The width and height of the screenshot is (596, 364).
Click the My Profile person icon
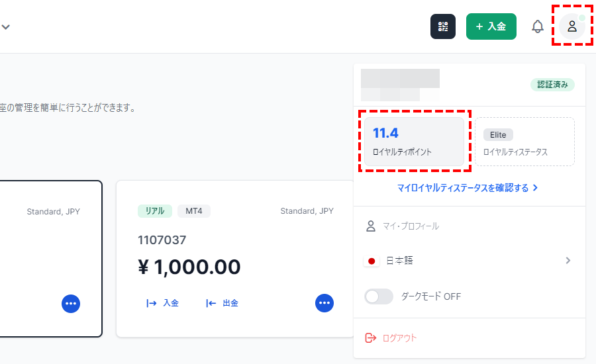371,226
